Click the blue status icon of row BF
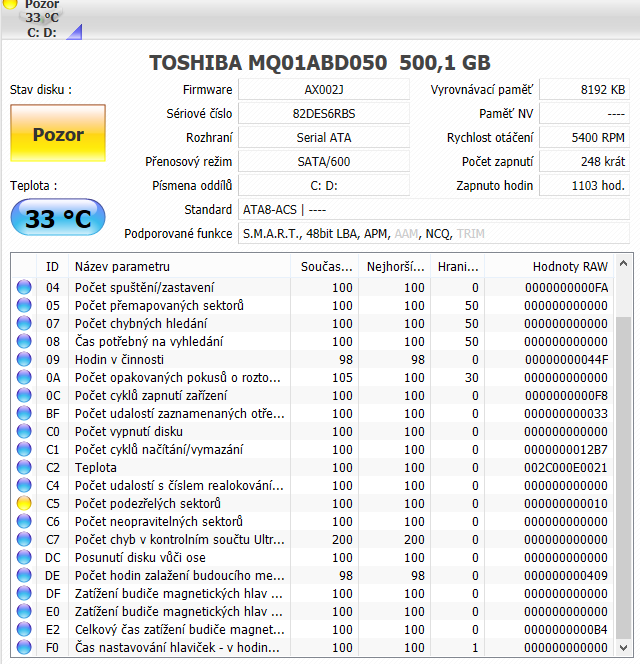The image size is (640, 664). pyautogui.click(x=24, y=413)
